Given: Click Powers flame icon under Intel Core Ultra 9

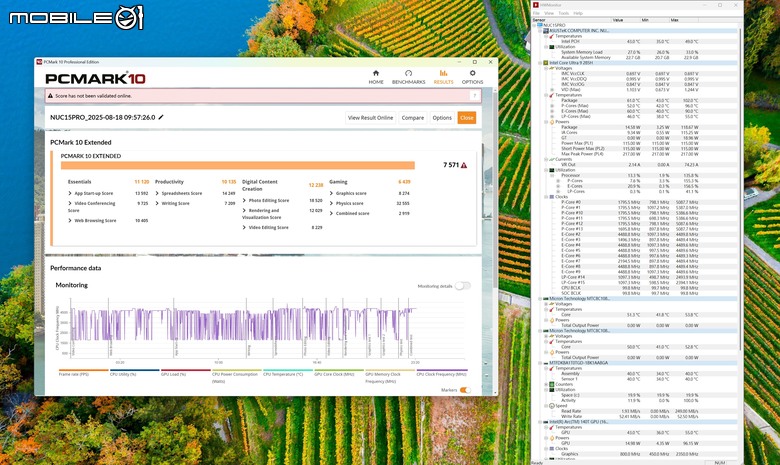Looking at the screenshot, I should [x=552, y=122].
